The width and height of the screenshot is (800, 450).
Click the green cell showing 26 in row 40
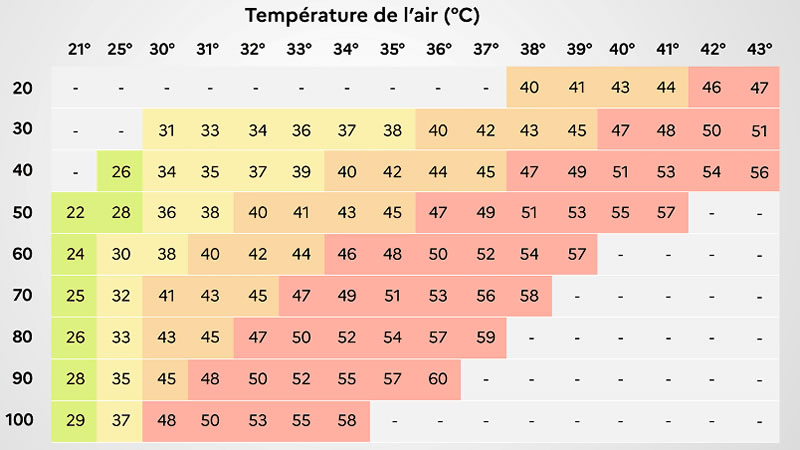point(120,171)
